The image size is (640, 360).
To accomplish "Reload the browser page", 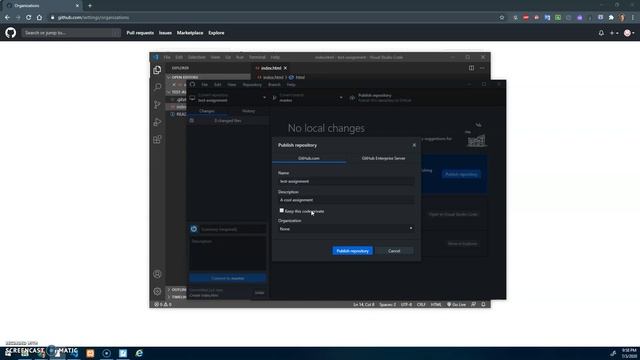I will point(29,18).
